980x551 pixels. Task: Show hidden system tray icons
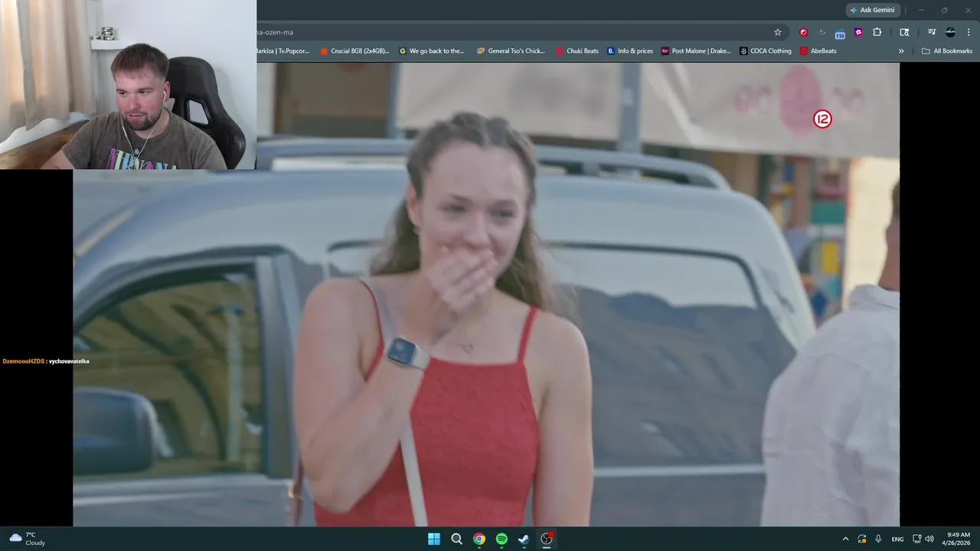845,539
